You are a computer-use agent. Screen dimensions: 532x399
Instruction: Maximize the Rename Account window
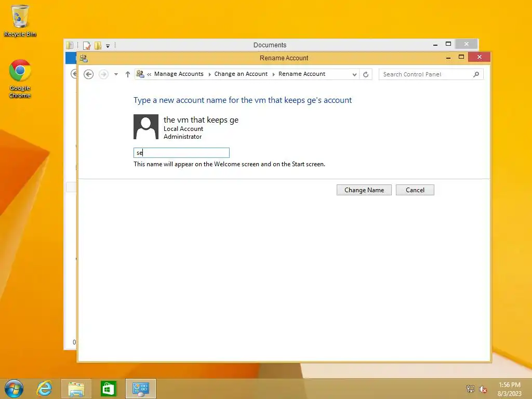(461, 57)
